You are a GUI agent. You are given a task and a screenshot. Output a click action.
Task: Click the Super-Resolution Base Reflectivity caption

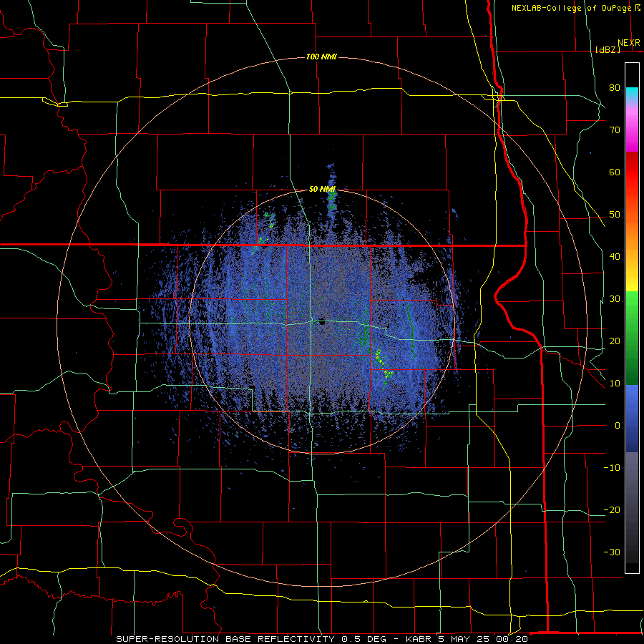click(321, 639)
